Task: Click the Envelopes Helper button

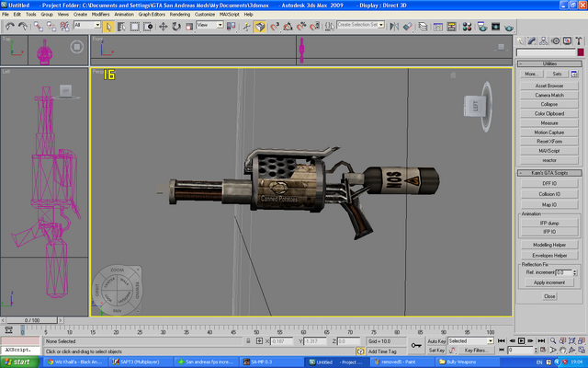Action: pyautogui.click(x=549, y=256)
